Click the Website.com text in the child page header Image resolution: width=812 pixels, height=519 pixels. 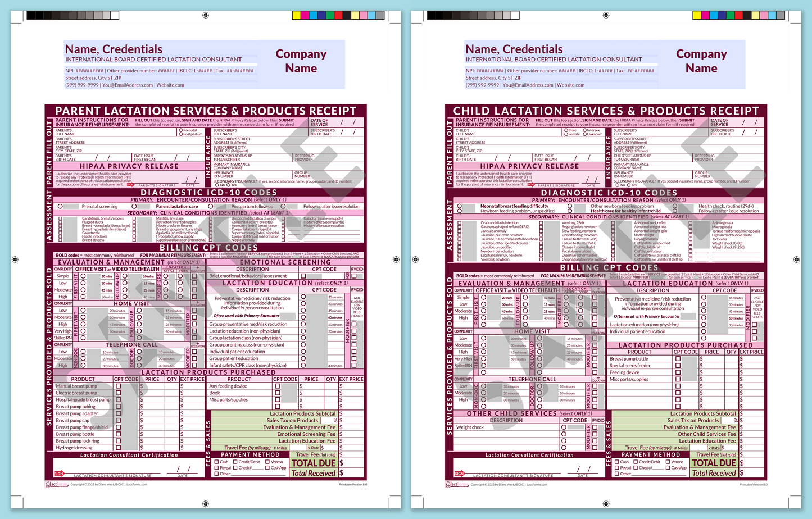[570, 85]
